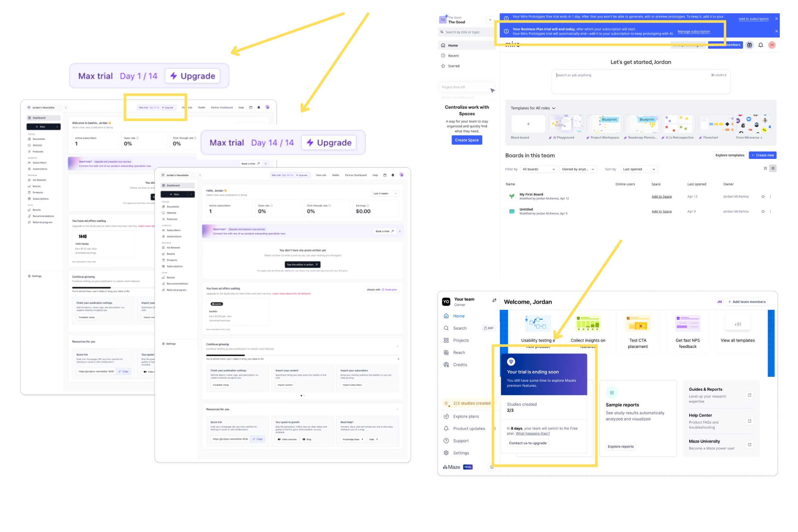Open the Owned by anyone filter dropdown

point(578,169)
